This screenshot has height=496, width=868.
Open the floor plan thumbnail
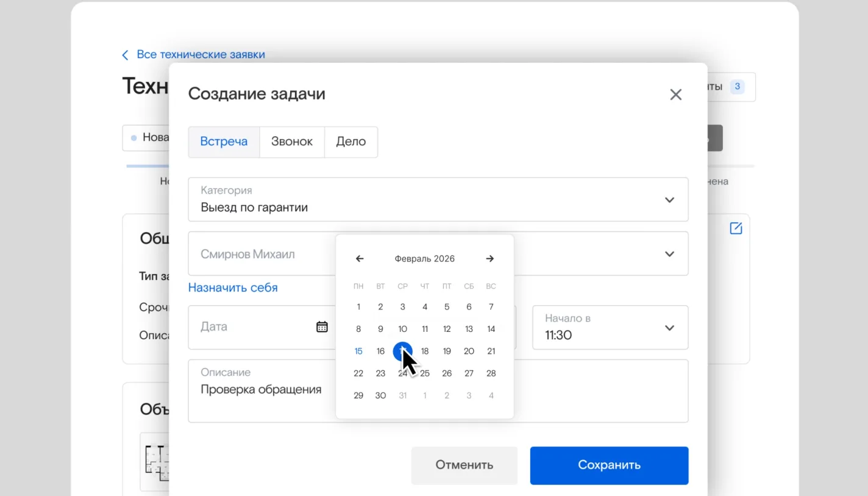(155, 461)
